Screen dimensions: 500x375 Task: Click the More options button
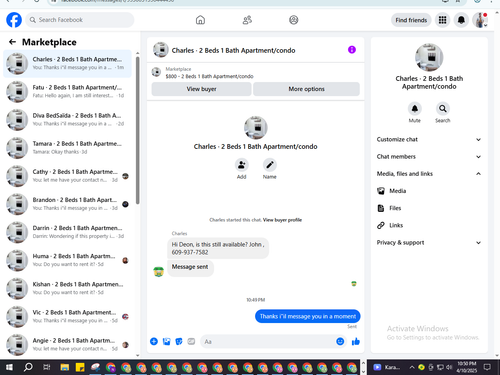tap(306, 89)
